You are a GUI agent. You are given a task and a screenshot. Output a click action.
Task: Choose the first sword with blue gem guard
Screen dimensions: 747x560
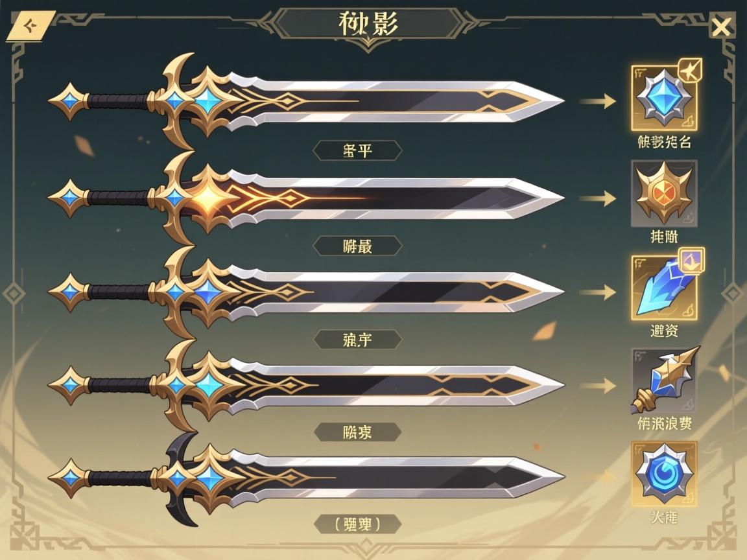click(306, 101)
